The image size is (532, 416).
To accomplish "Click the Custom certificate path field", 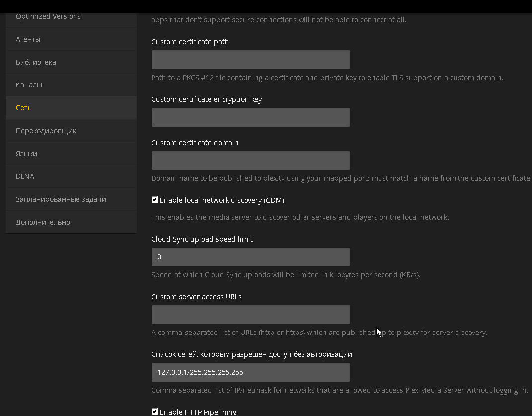I will point(250,60).
